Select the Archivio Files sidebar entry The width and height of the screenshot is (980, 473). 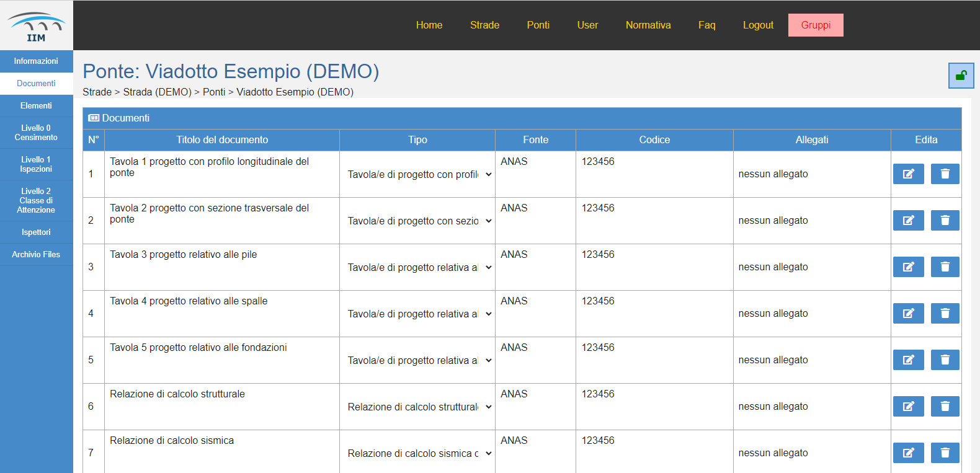pos(36,255)
